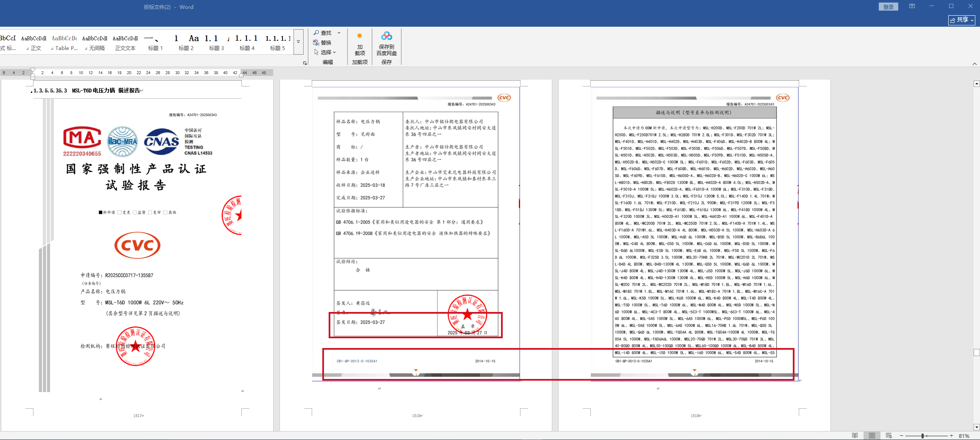Click the GB 4706.1-2005 standard line
The image size is (980, 440).
point(410,222)
